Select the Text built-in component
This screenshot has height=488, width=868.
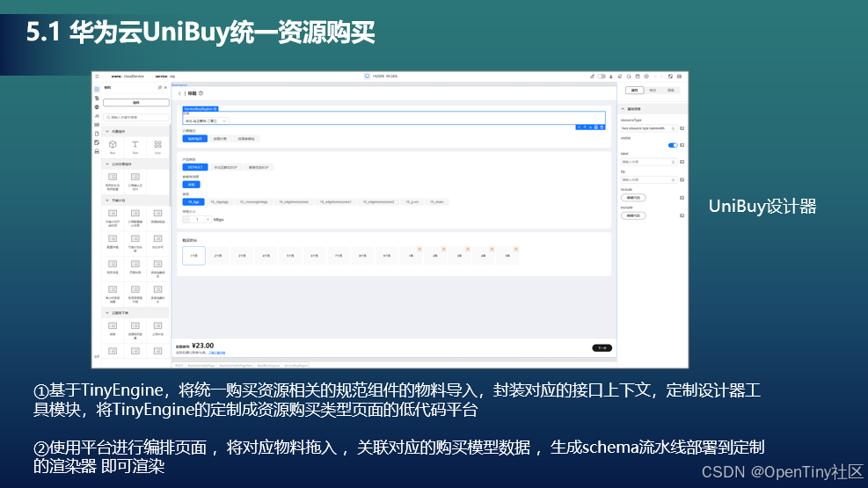click(135, 147)
